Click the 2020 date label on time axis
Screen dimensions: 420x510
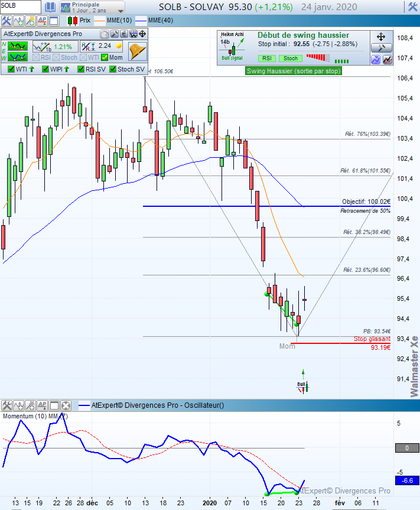(210, 503)
